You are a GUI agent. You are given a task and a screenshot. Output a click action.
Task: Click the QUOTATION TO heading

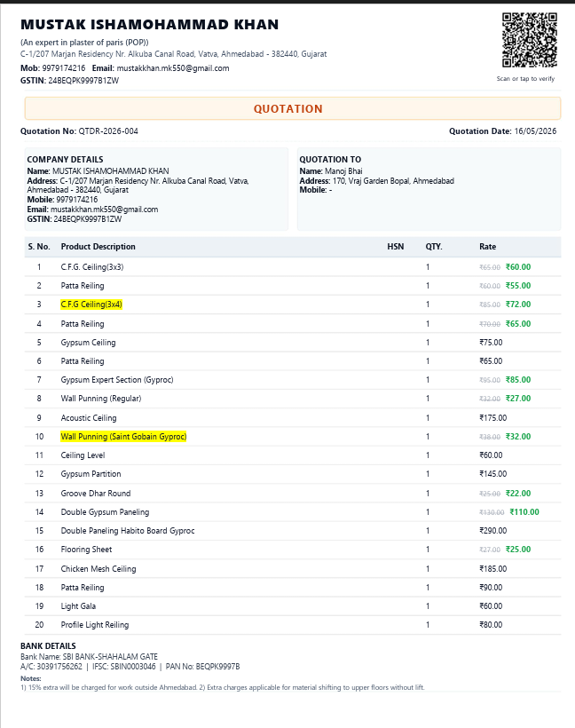click(x=330, y=159)
